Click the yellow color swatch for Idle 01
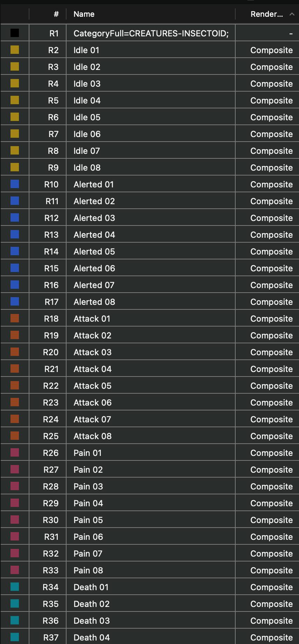Viewport: 299px width, 644px height. click(x=15, y=50)
